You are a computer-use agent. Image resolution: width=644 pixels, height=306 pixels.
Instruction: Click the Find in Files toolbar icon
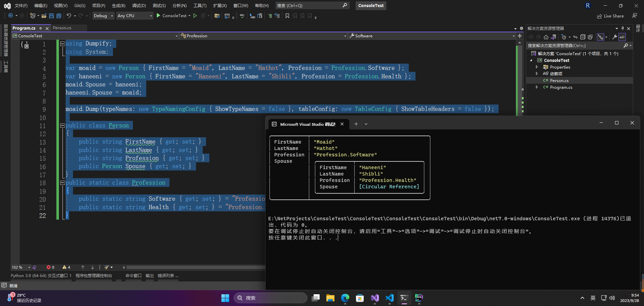[217, 16]
